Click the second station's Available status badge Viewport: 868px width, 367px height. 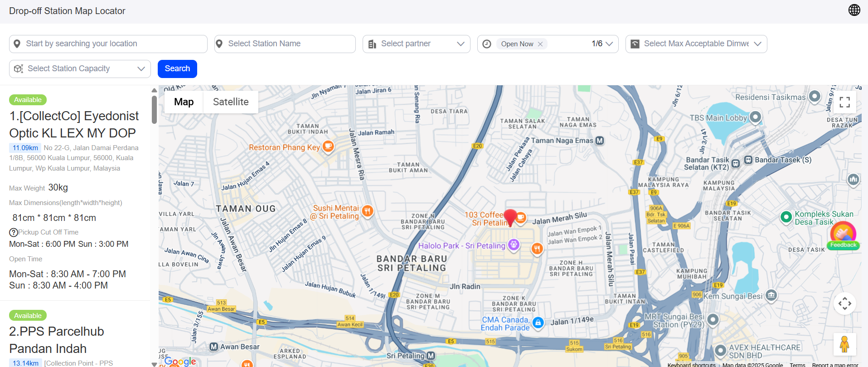(28, 316)
